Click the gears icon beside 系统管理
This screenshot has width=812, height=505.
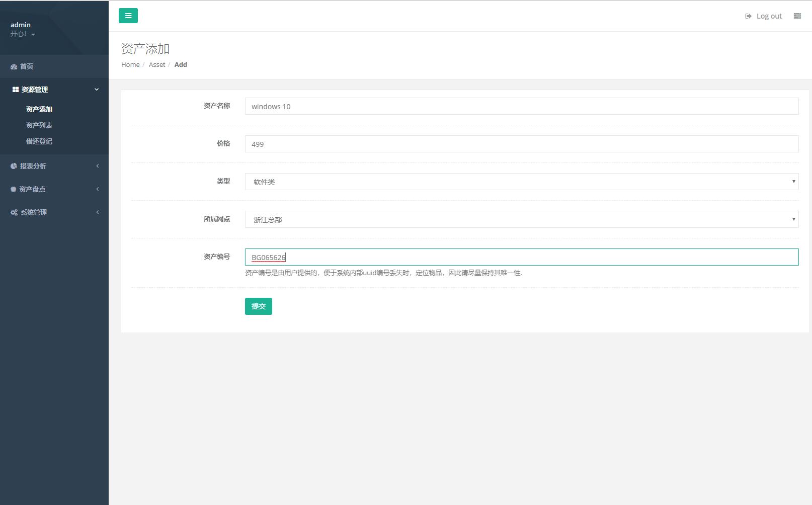click(x=14, y=212)
